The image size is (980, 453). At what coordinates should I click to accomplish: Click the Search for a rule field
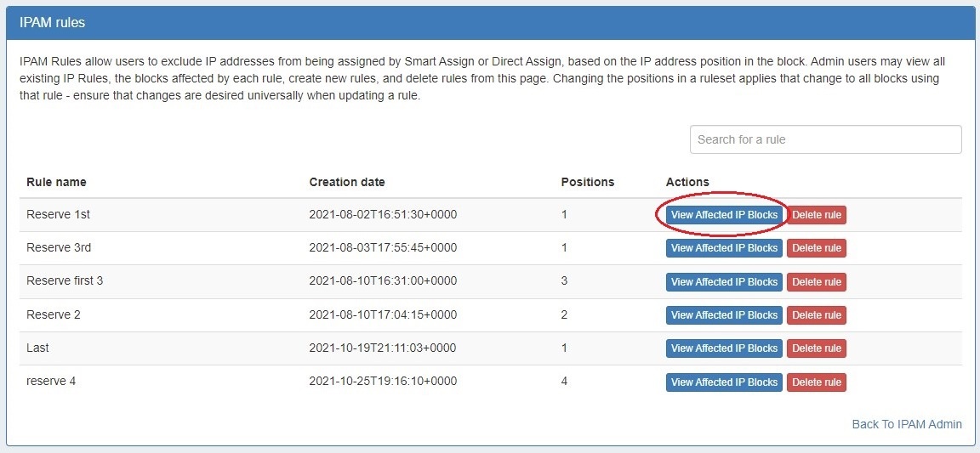[x=825, y=139]
